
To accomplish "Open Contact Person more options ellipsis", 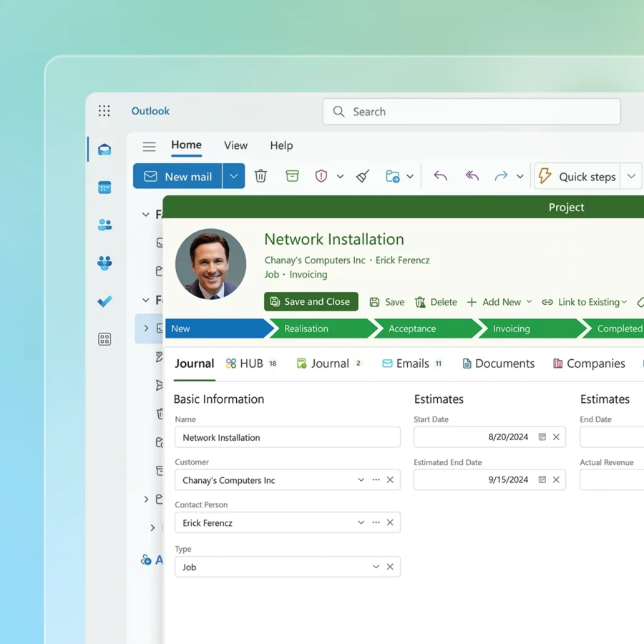I will [x=376, y=522].
